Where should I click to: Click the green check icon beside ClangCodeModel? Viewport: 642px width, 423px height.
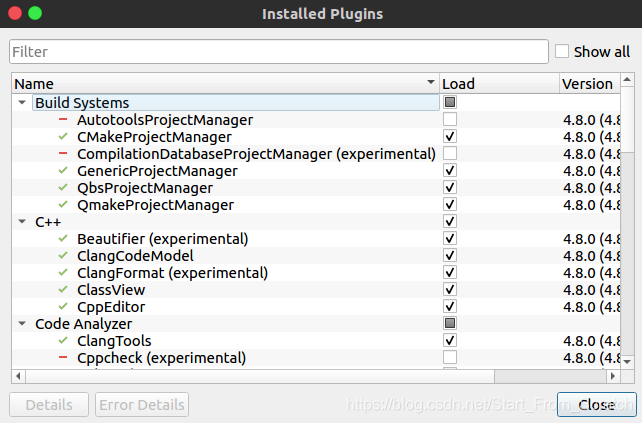click(x=63, y=256)
